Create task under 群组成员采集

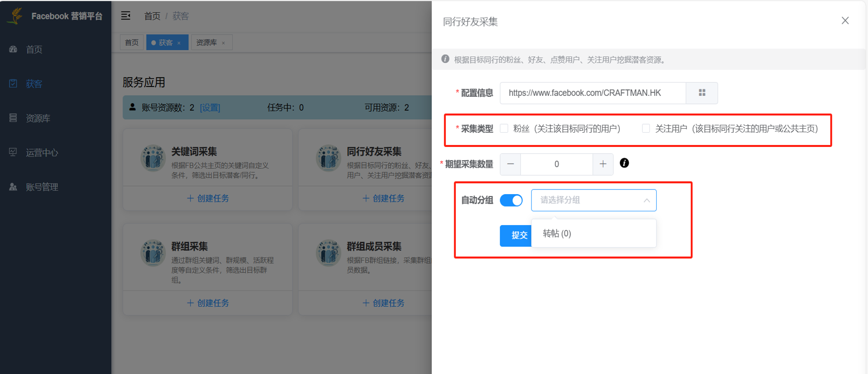[383, 303]
